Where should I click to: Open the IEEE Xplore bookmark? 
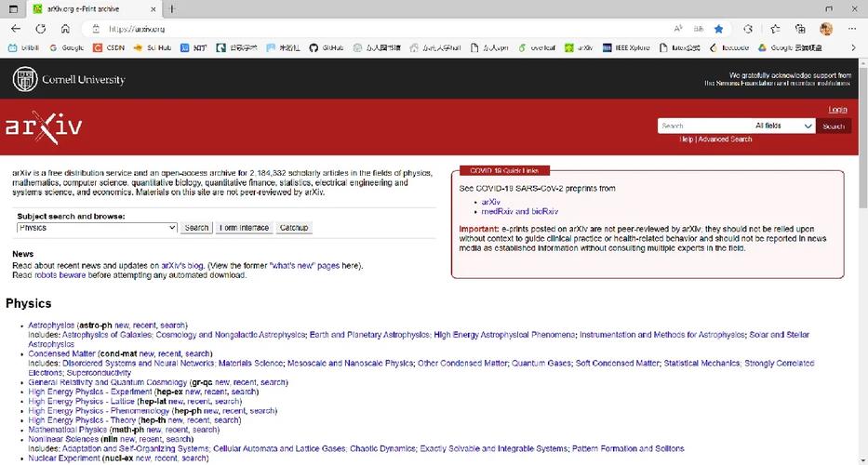(626, 48)
